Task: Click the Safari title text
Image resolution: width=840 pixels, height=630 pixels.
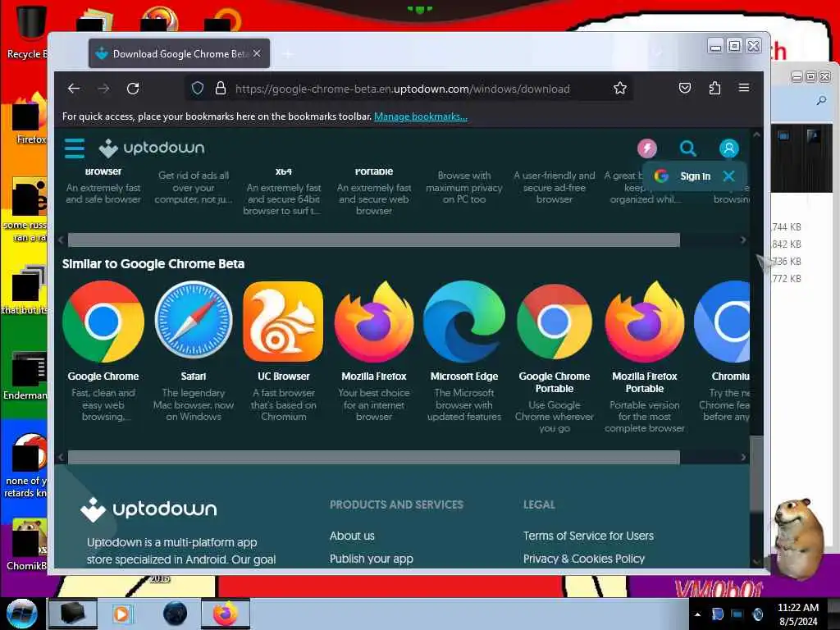Action: click(194, 376)
